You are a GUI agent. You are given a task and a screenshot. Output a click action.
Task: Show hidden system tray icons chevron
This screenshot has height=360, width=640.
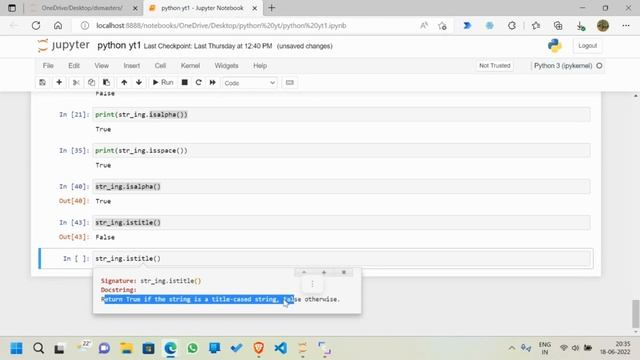tap(511, 348)
